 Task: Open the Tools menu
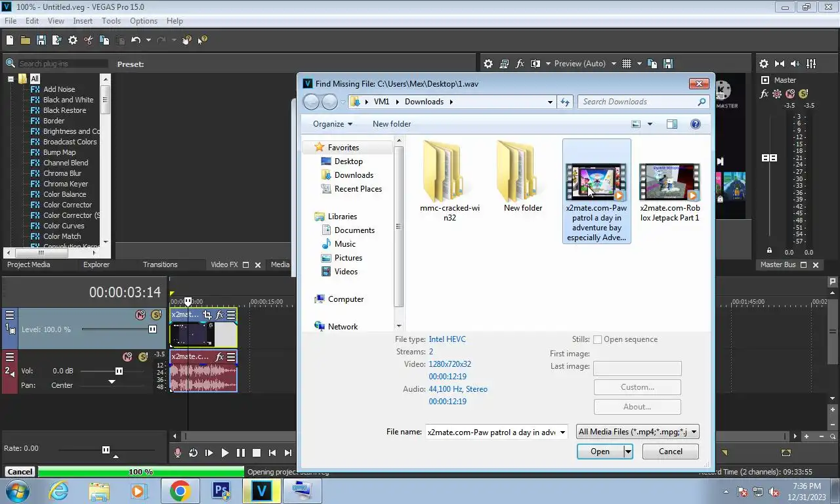click(x=111, y=21)
